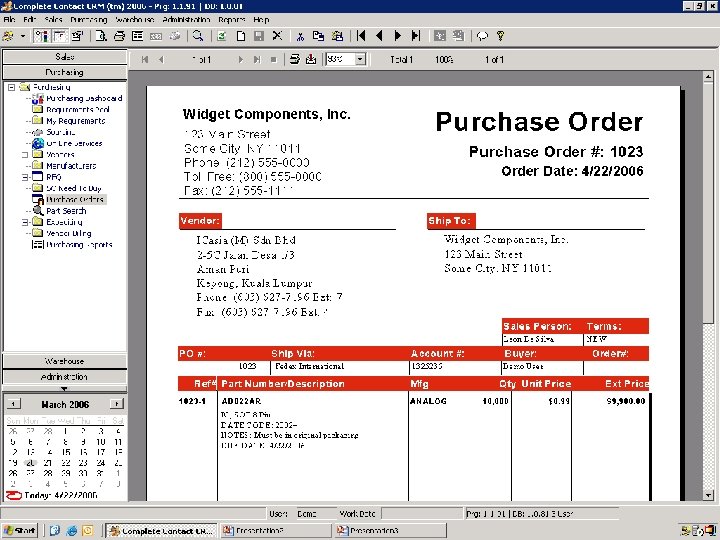Image resolution: width=720 pixels, height=540 pixels.
Task: Click the Cut scissors icon
Action: (300, 36)
